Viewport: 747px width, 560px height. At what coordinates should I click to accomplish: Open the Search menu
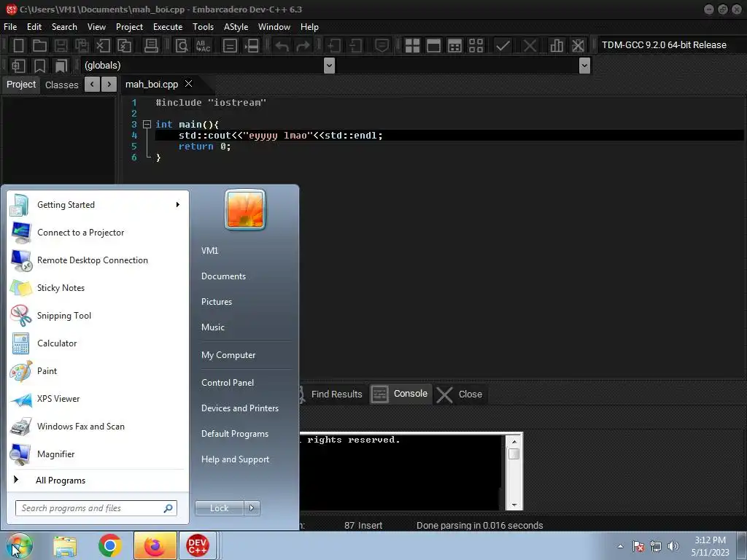pos(64,27)
